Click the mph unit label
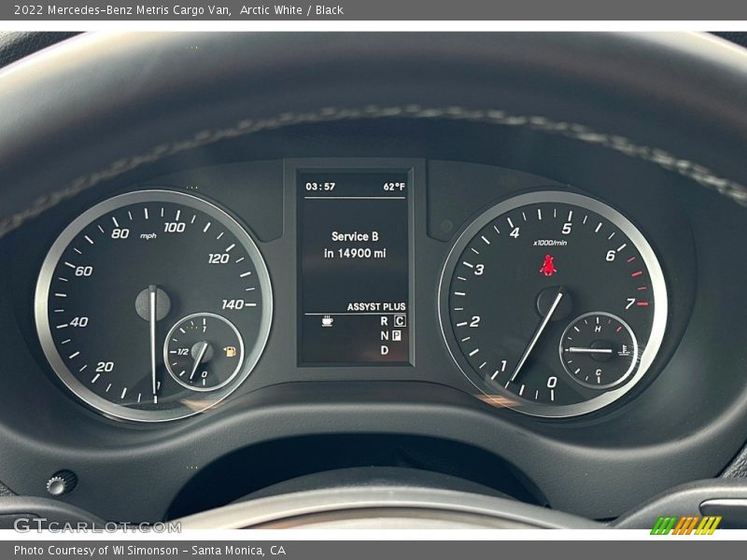 (148, 236)
